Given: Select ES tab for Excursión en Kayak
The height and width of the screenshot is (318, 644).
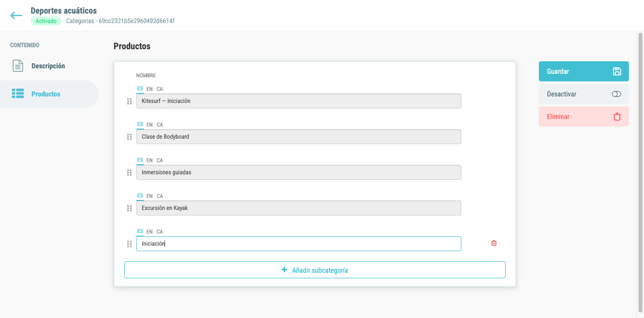Looking at the screenshot, I should tap(140, 196).
